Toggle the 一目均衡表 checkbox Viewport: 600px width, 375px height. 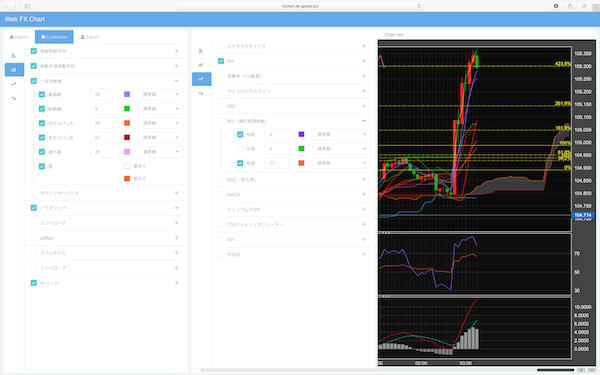[34, 81]
